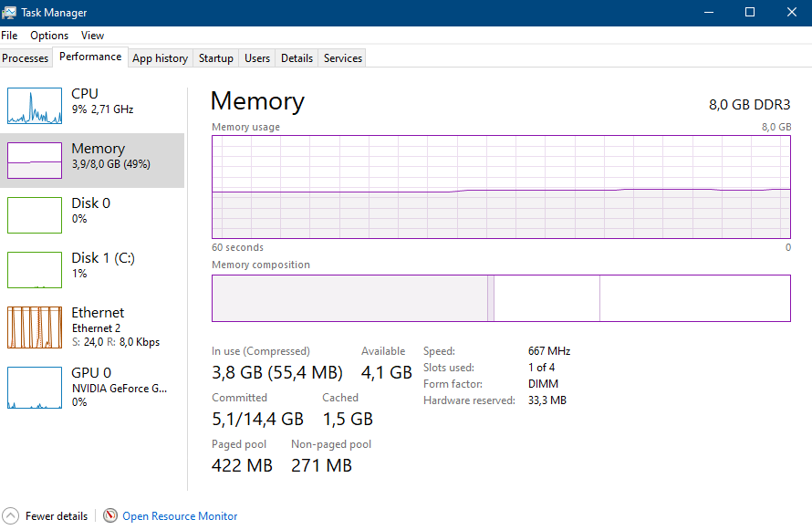812x530 pixels.
Task: Click the Resource Monitor gauge icon
Action: click(x=110, y=515)
